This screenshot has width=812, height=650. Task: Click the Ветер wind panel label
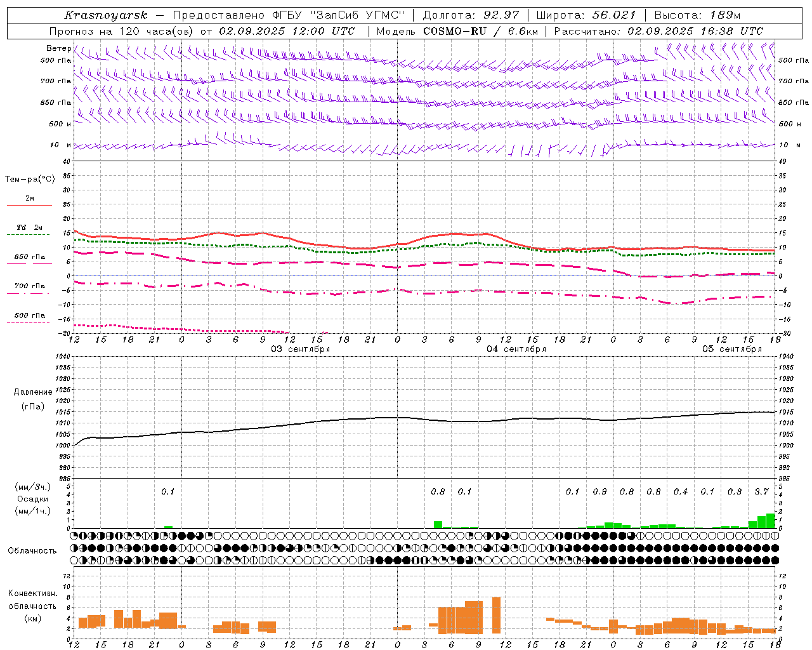[x=58, y=48]
